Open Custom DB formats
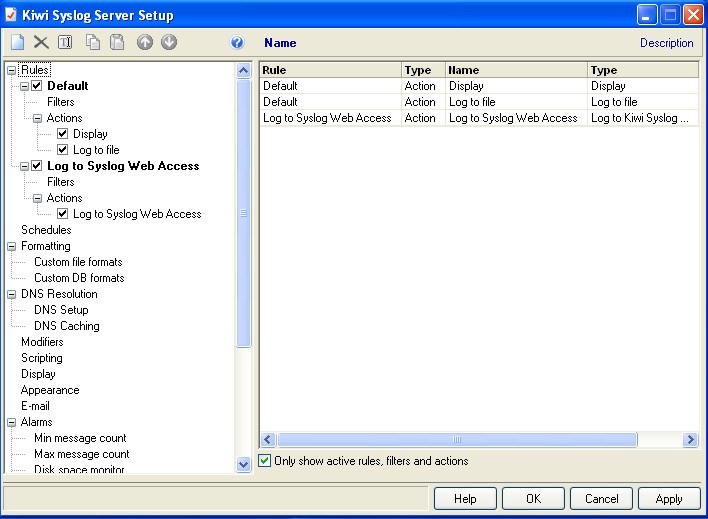This screenshot has height=519, width=708. pyautogui.click(x=79, y=278)
